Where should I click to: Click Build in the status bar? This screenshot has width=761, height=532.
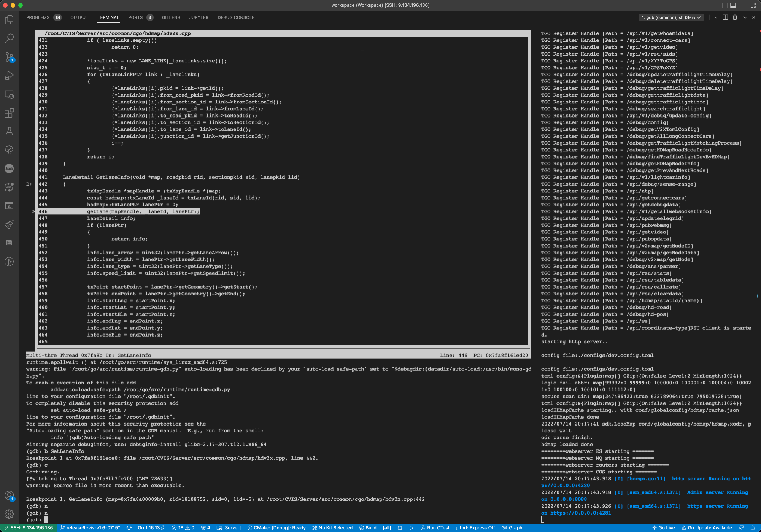(x=368, y=528)
